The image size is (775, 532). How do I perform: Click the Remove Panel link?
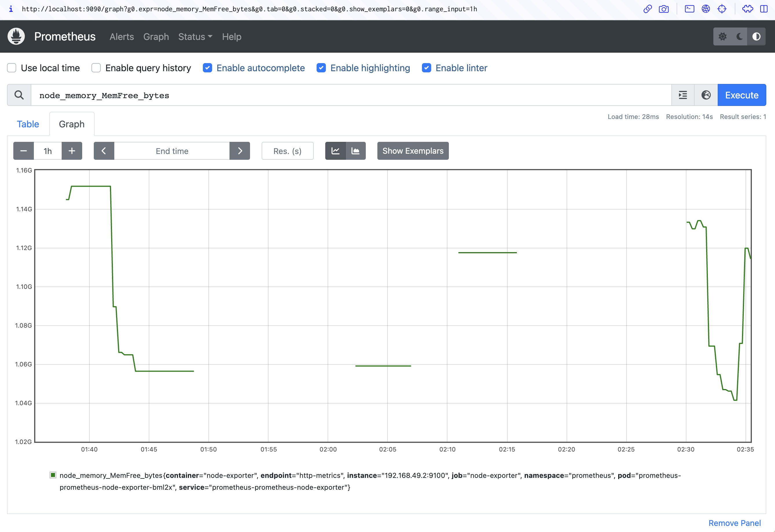click(x=735, y=523)
